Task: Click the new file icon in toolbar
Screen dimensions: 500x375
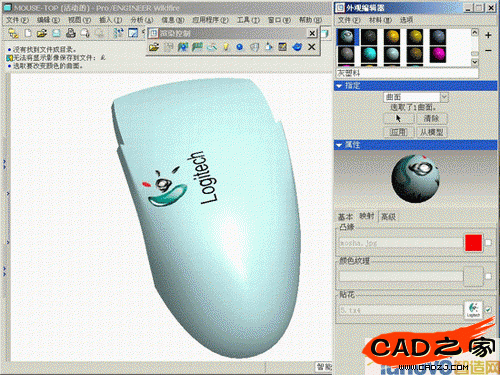Action: tap(28, 33)
